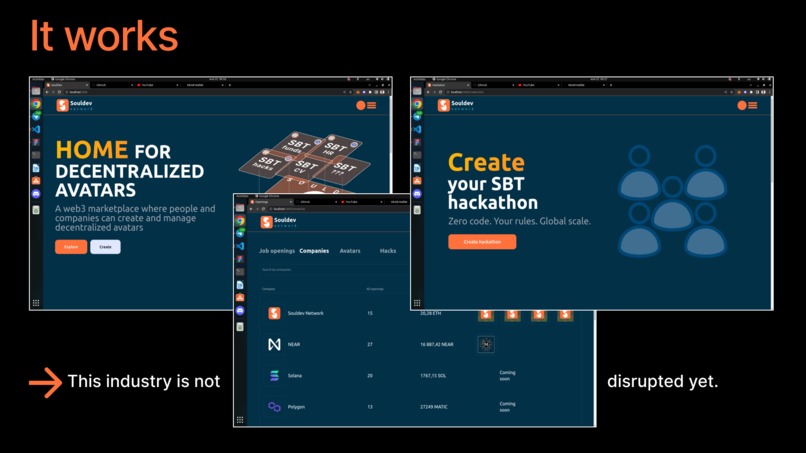806x453 pixels.
Task: Click the "Polygon" company name in table
Action: coord(297,407)
